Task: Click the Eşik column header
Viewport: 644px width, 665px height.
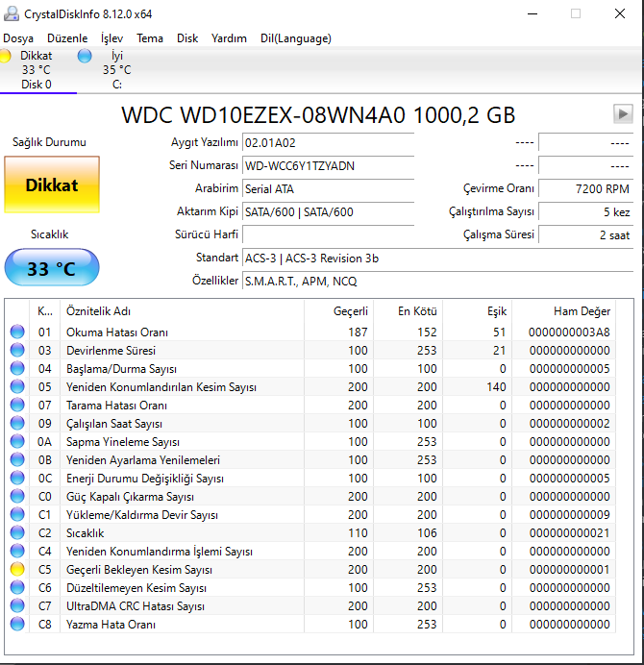Action: coord(478,311)
